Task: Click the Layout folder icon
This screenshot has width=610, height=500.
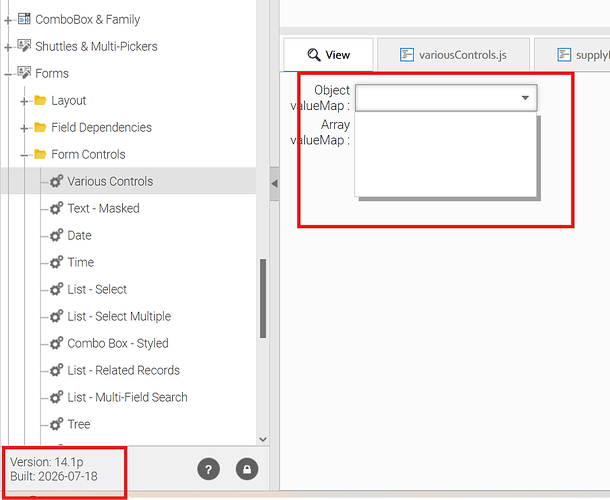Action: 40,100
